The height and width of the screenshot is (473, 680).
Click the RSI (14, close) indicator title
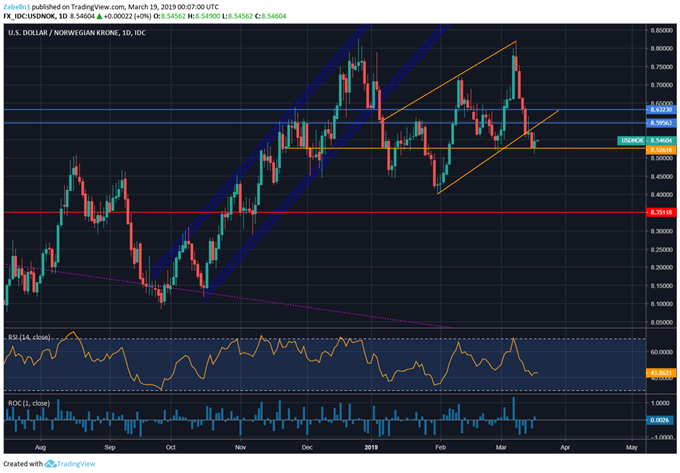coord(29,337)
